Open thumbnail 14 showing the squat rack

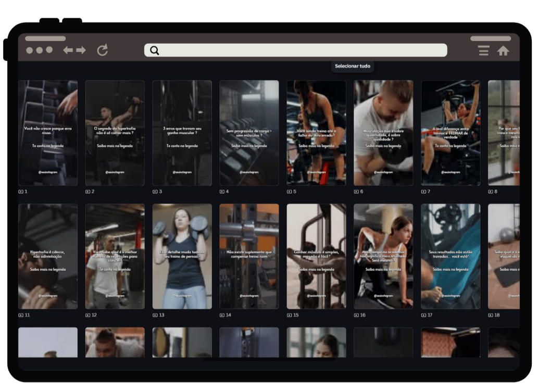click(249, 257)
